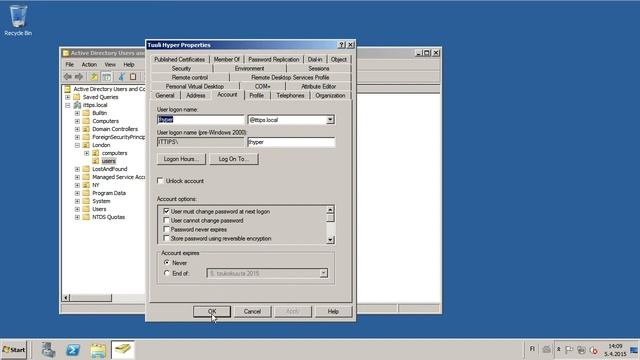Select the End of account expires radio
640x360 pixels.
point(167,273)
